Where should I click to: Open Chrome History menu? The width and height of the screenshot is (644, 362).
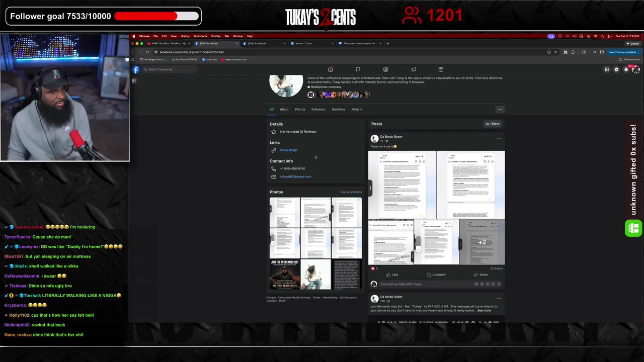click(185, 36)
